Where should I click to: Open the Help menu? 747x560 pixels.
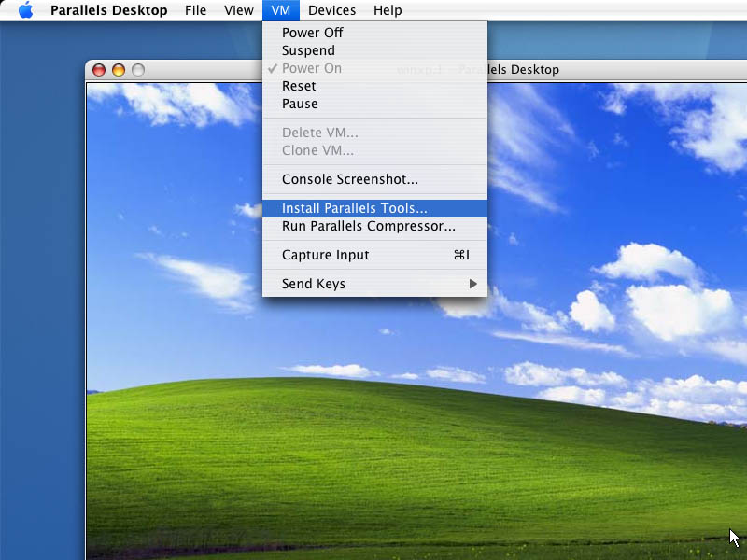click(x=388, y=10)
